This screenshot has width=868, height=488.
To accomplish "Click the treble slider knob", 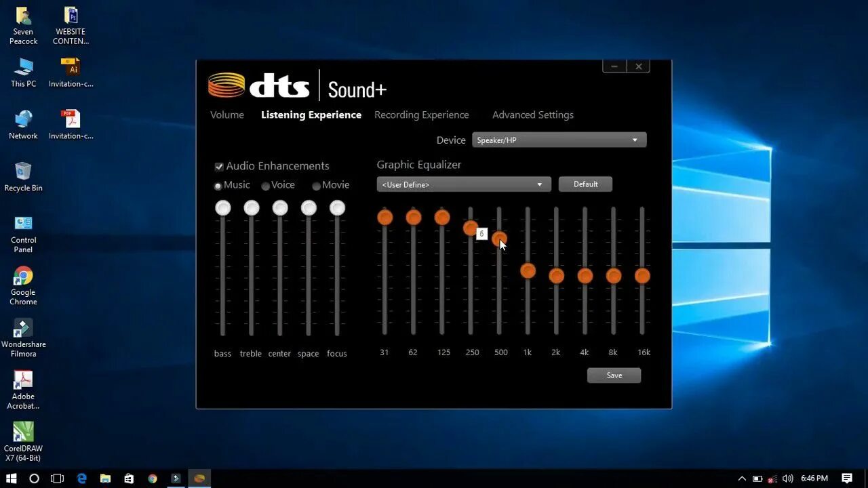I will (x=252, y=208).
